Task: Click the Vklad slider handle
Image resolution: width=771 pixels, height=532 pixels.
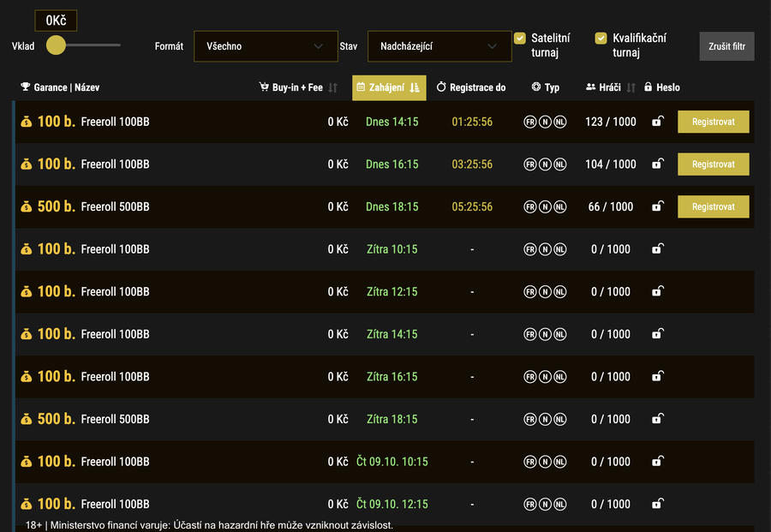Action: [x=56, y=45]
